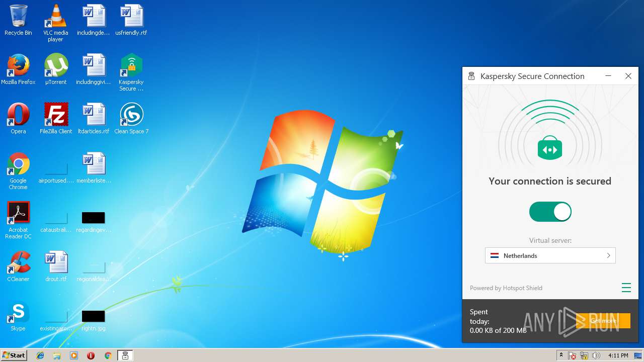
Task: Select the includingde... document icon
Action: [94, 20]
